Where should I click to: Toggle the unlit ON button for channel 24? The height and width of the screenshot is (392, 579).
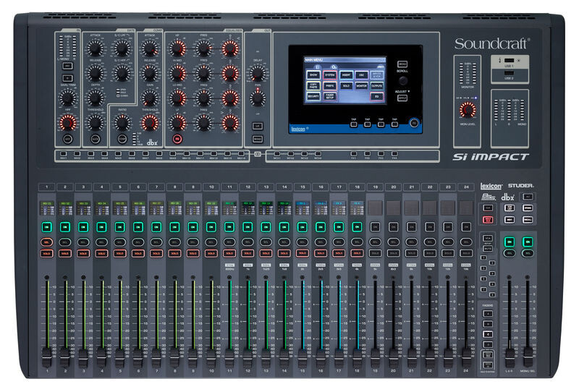point(466,226)
